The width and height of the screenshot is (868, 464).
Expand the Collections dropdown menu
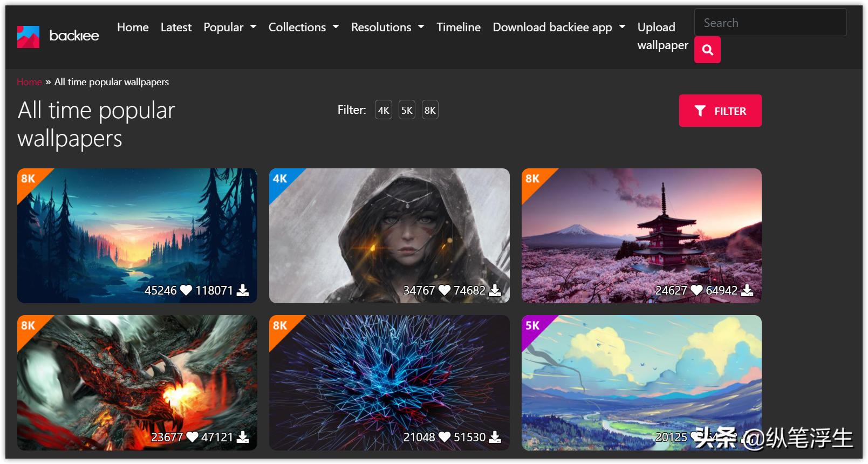pos(304,27)
